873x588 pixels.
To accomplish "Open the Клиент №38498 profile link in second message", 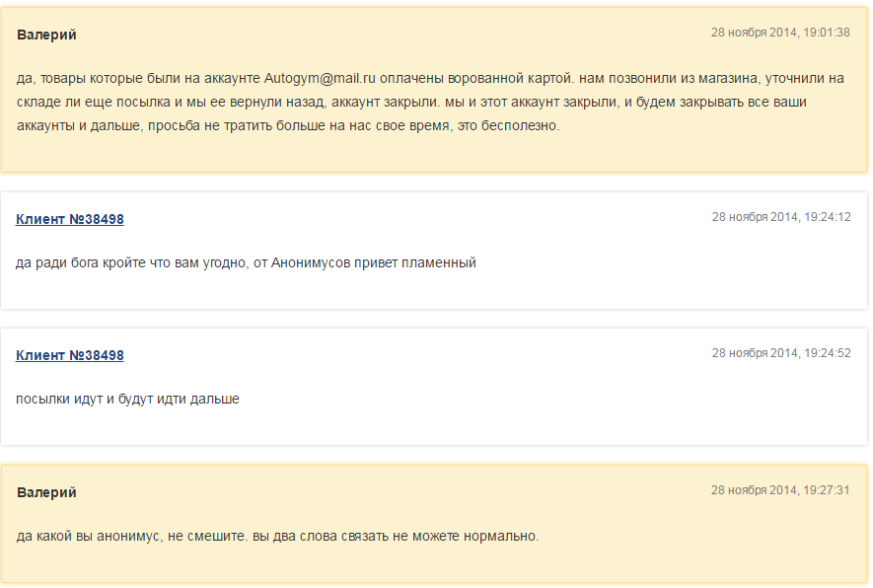I will point(69,219).
